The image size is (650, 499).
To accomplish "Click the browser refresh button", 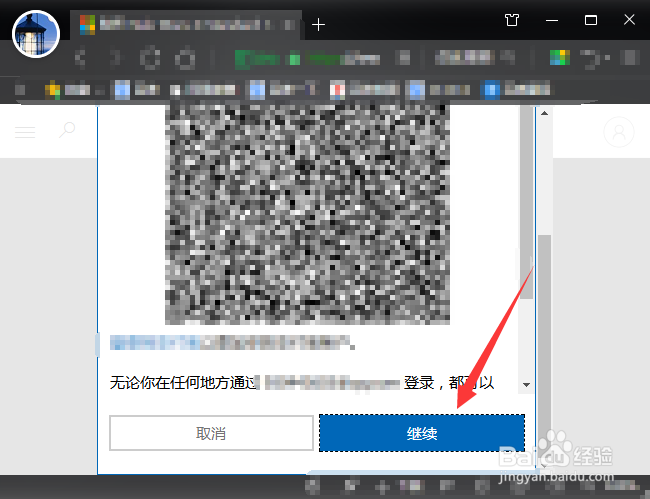I will [x=150, y=58].
